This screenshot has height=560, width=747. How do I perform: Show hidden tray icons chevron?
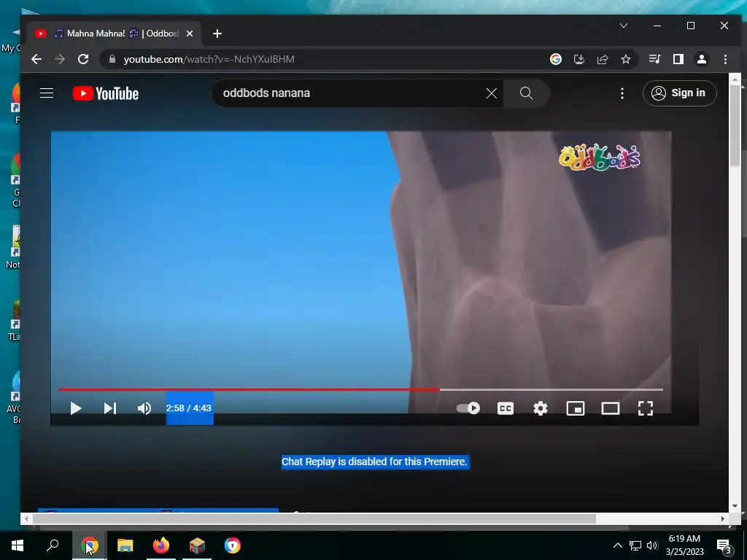click(x=617, y=545)
